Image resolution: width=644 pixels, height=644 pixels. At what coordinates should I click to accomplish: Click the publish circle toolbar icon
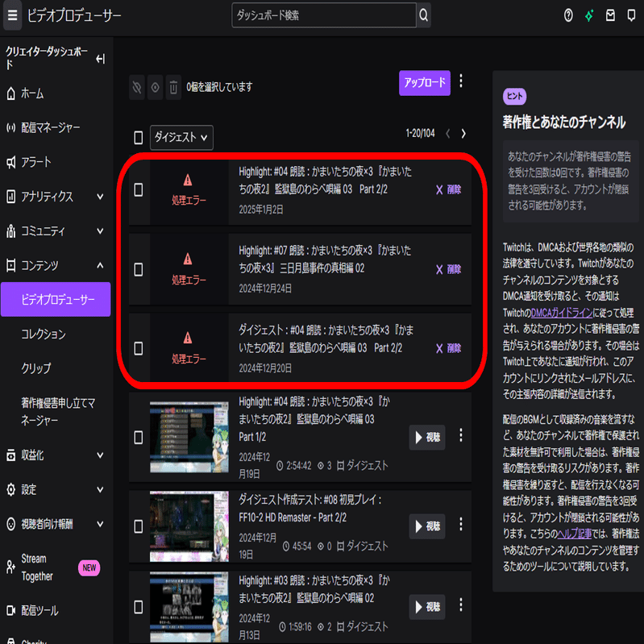coord(156,87)
